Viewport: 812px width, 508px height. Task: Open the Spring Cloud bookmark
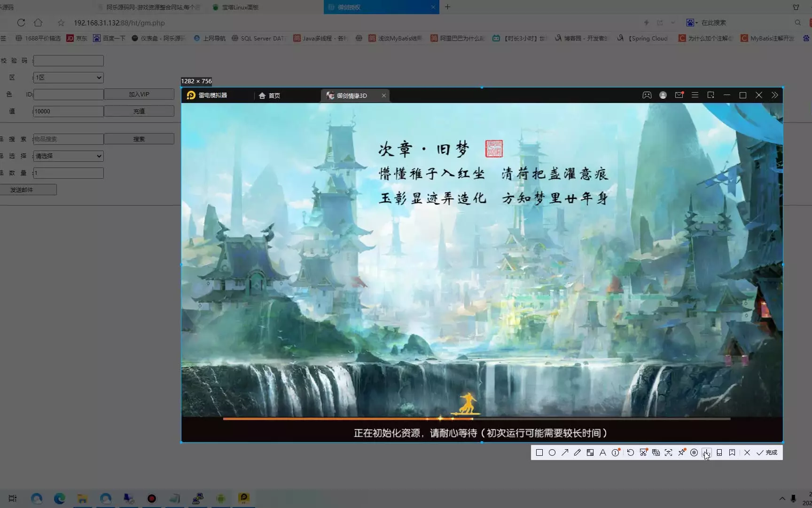click(x=642, y=38)
